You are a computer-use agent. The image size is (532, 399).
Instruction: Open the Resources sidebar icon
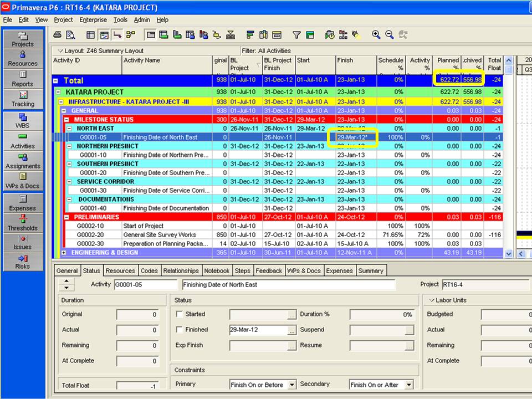[x=23, y=59]
